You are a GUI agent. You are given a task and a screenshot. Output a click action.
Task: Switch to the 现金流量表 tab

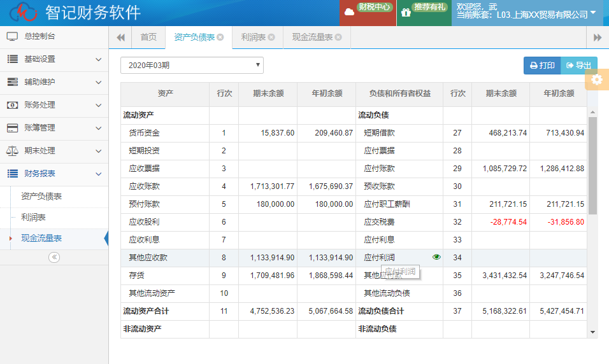point(312,38)
